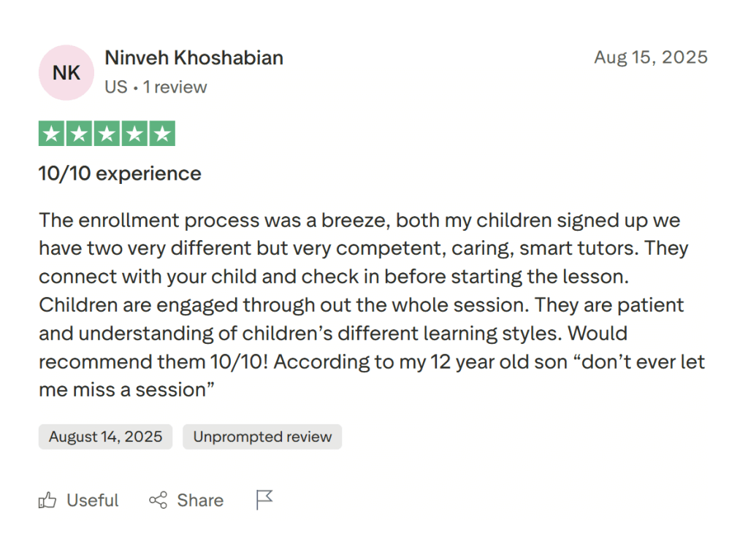The width and height of the screenshot is (748, 560).
Task: Click the Useful button label
Action: (x=92, y=500)
